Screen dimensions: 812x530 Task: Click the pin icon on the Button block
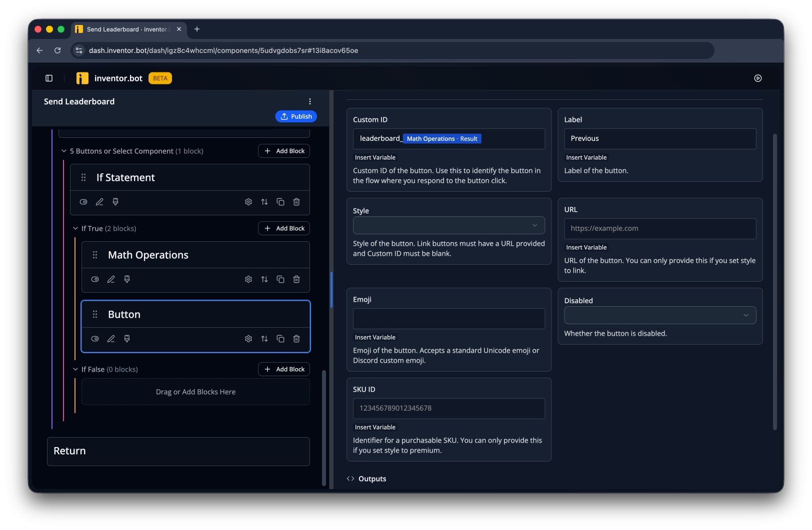coord(127,339)
